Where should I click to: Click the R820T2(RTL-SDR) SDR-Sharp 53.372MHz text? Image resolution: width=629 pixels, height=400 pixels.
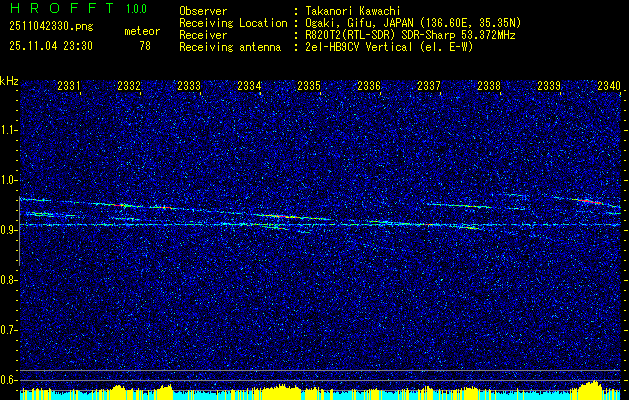[x=410, y=35]
